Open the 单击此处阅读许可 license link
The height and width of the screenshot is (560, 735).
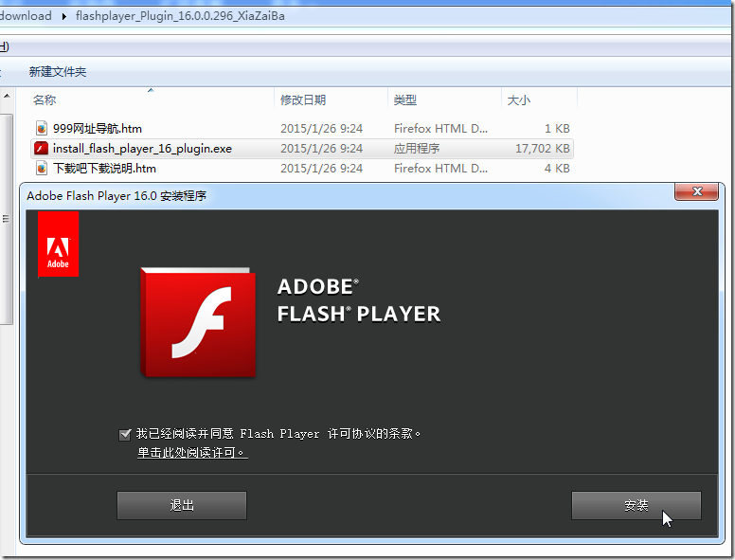point(192,453)
